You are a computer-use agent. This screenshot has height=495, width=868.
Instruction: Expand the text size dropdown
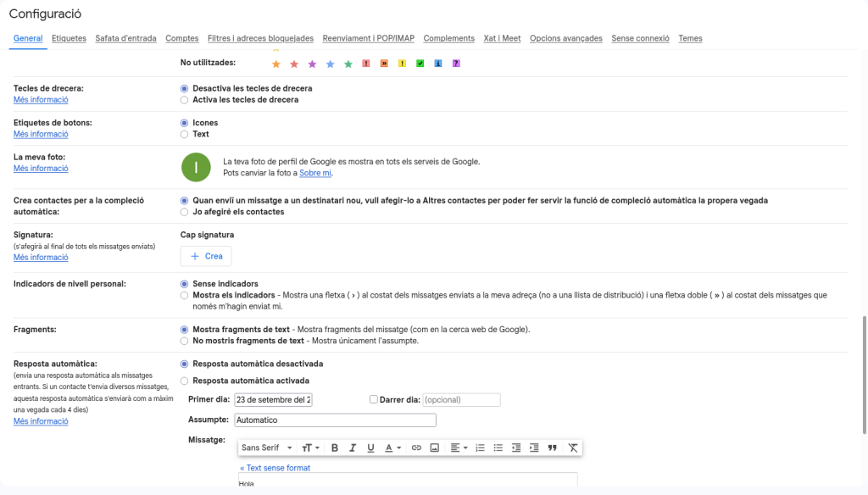pos(311,448)
